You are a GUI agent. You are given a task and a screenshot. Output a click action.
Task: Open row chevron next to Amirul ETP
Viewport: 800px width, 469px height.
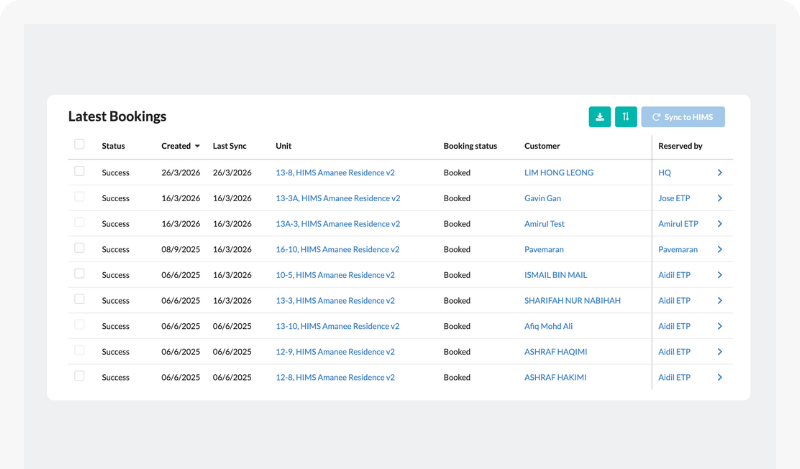719,224
